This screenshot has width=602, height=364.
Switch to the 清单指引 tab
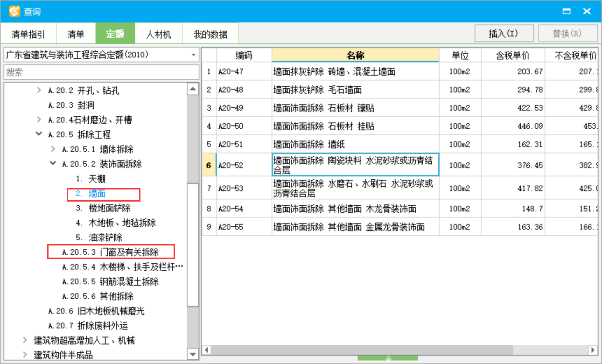28,34
